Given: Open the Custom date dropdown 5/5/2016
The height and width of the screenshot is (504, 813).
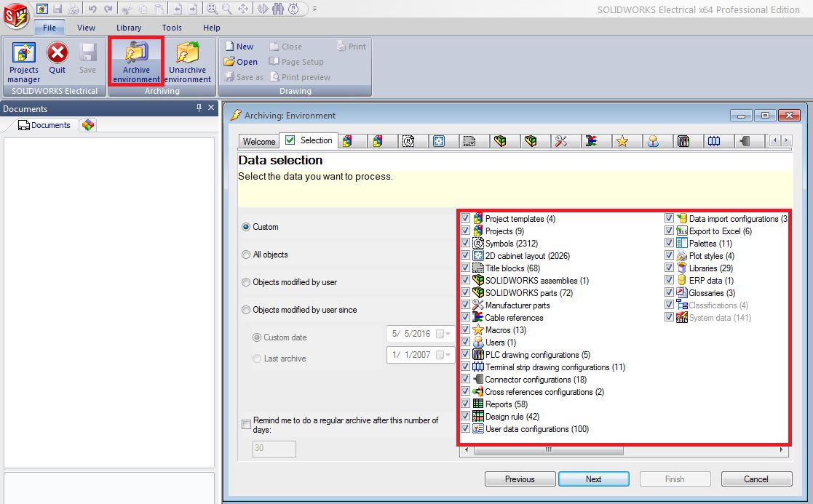Looking at the screenshot, I should (x=448, y=334).
